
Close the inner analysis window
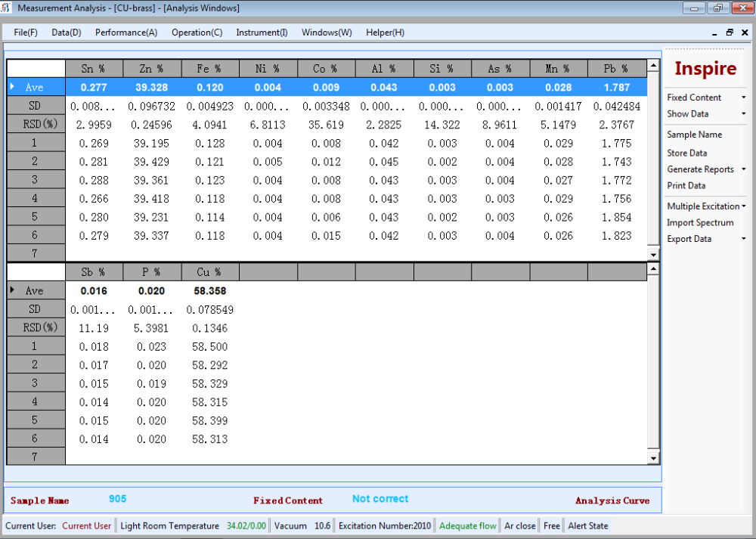pos(745,33)
